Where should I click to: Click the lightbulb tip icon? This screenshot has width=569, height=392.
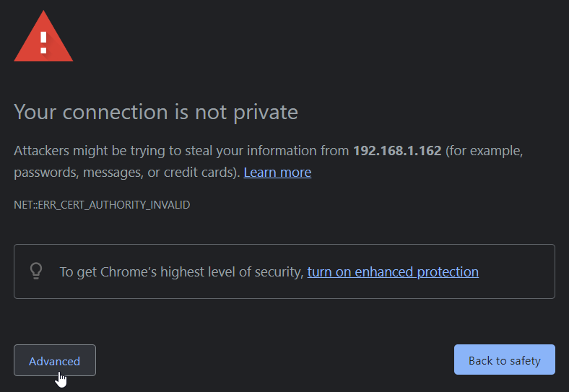[36, 271]
